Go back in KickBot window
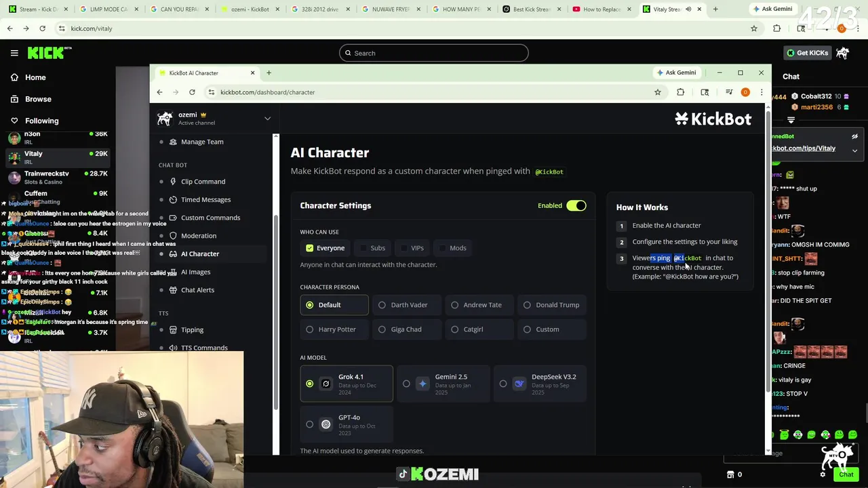868x488 pixels. point(159,92)
